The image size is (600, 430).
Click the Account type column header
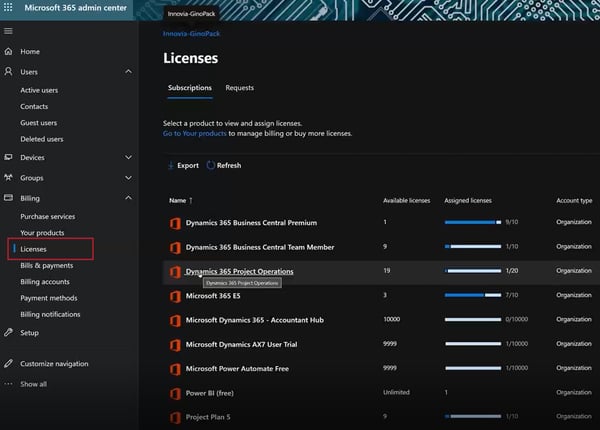coord(574,200)
